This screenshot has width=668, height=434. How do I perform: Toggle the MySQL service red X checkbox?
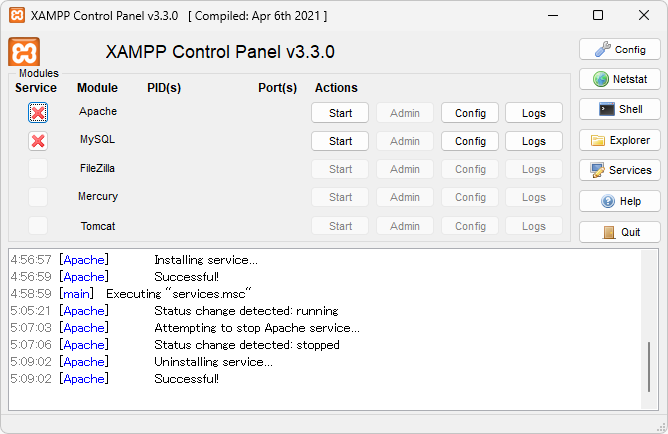pos(38,141)
